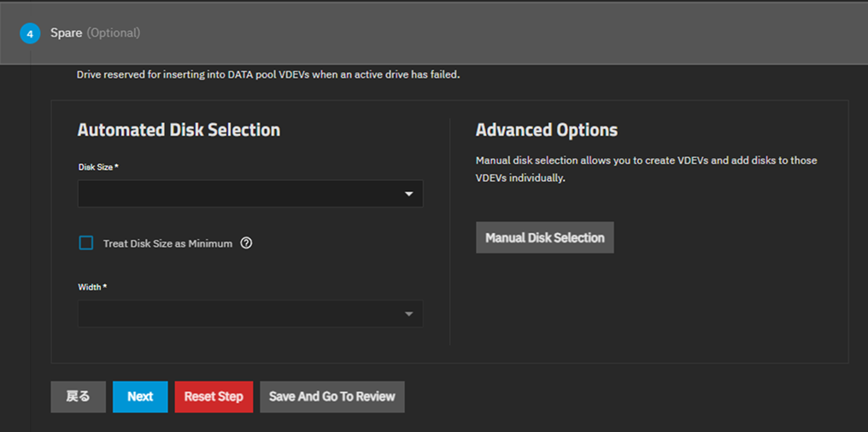Click the step 4 number circle icon
868x432 pixels.
[x=30, y=34]
